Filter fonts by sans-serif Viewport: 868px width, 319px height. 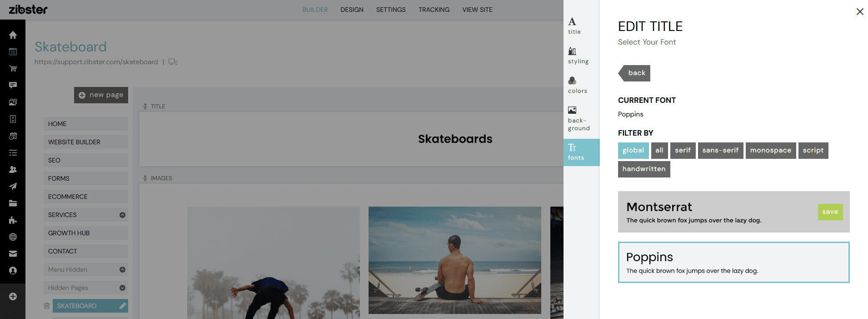720,151
